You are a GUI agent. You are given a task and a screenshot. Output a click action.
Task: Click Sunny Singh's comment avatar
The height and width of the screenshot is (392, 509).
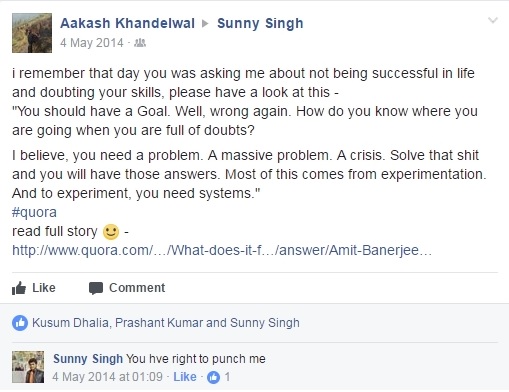(x=28, y=367)
